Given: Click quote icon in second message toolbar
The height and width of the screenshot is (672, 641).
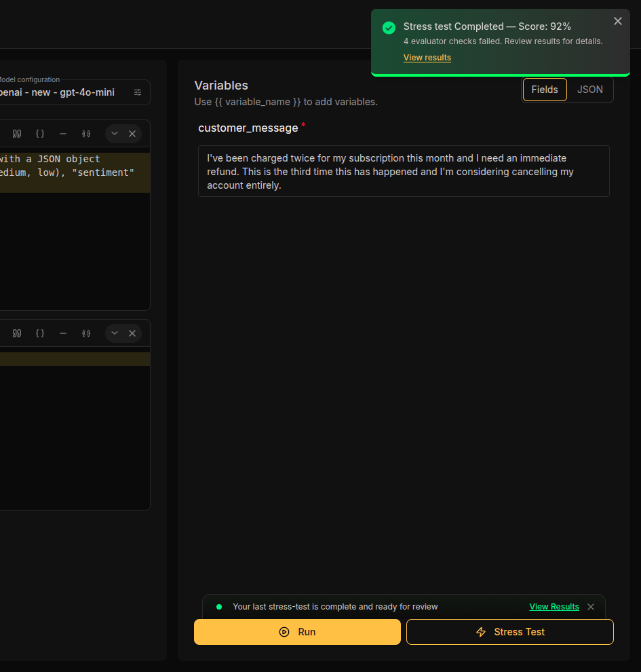Looking at the screenshot, I should click(x=17, y=333).
